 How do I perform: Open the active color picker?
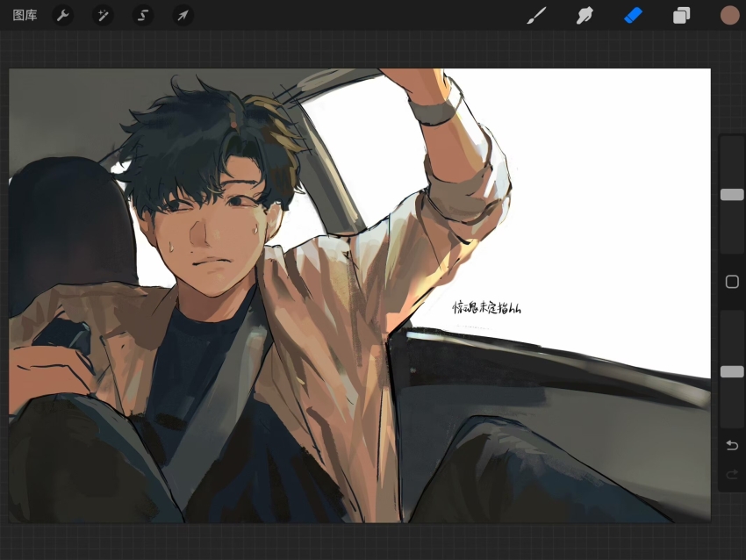click(730, 15)
